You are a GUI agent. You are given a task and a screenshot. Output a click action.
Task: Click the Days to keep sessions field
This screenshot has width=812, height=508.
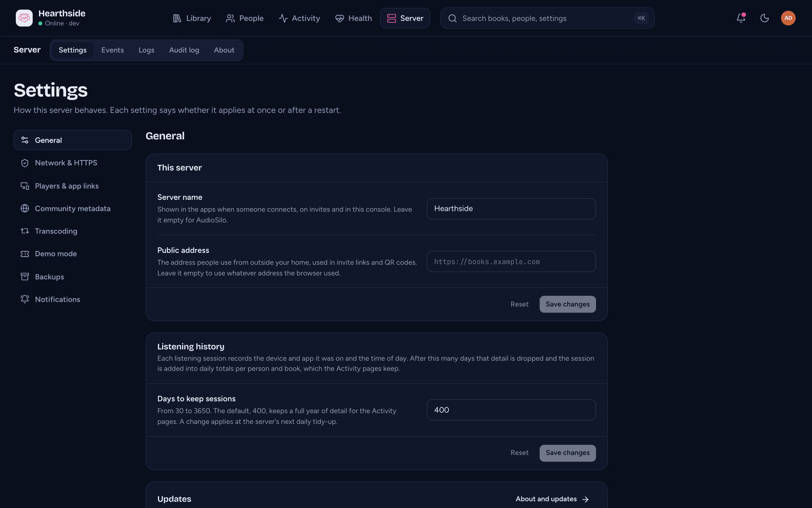[x=511, y=410]
